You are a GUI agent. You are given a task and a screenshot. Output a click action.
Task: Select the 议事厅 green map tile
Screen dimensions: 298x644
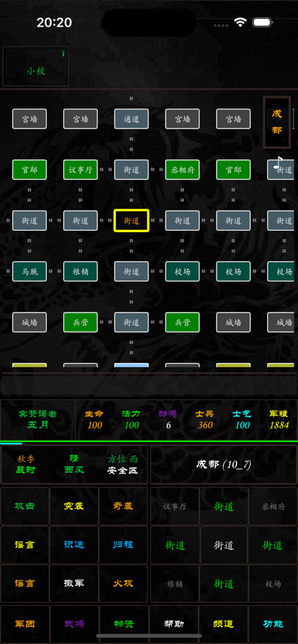[x=81, y=170]
